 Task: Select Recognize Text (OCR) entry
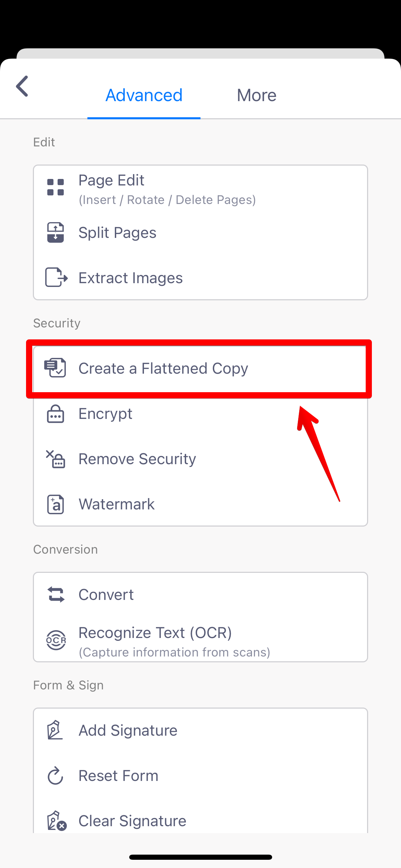(x=200, y=640)
